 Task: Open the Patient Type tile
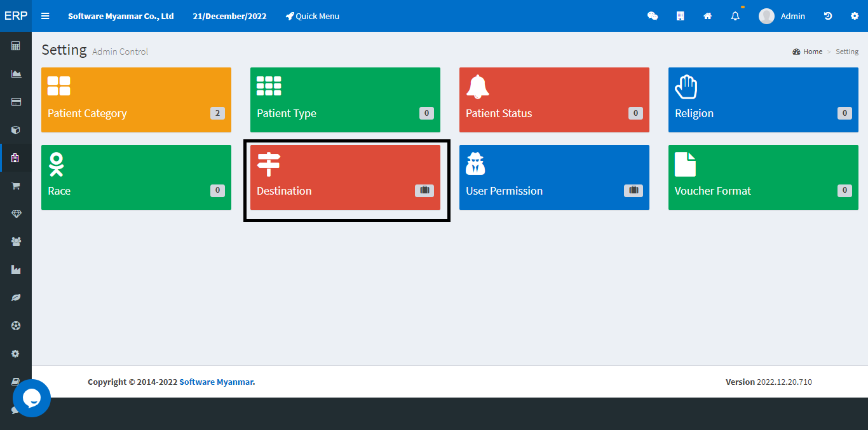pyautogui.click(x=345, y=100)
